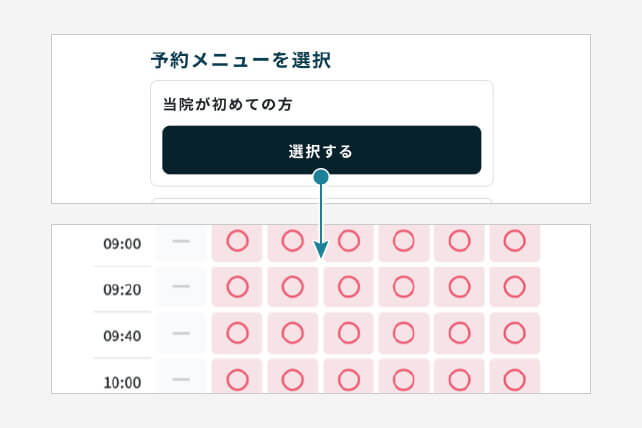Click the unavailable dash slot at 09:40
This screenshot has width=642, height=428.
tap(181, 334)
